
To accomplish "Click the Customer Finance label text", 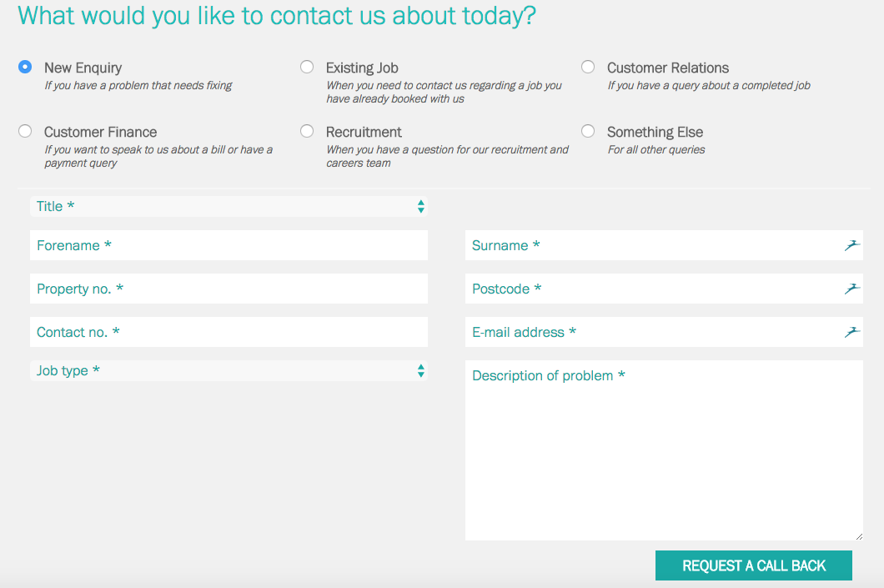I will click(x=100, y=132).
